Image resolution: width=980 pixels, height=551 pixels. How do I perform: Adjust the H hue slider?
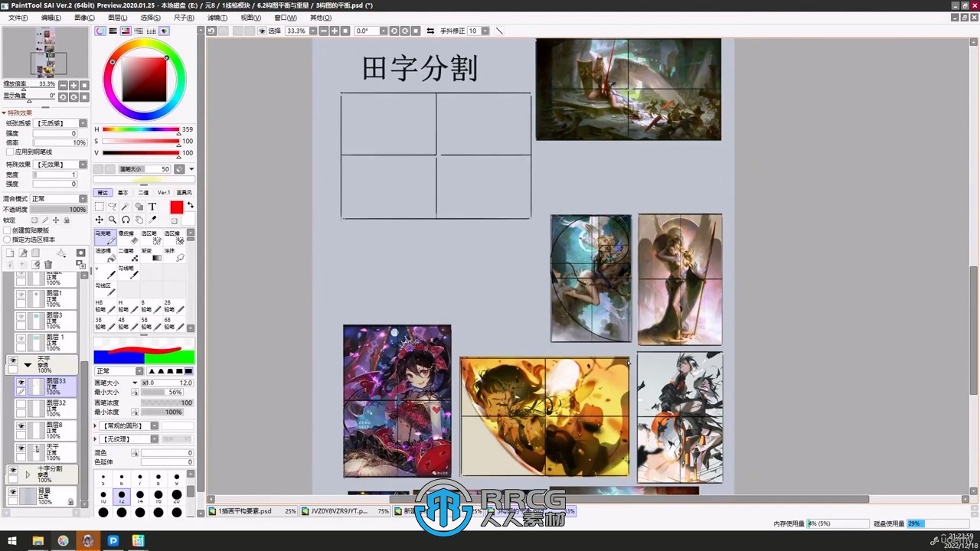click(141, 129)
